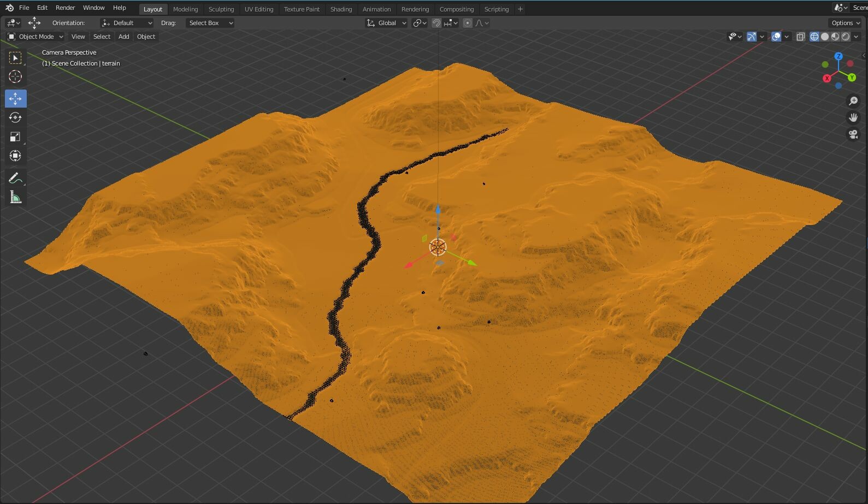Click the Select Box tool icon
Viewport: 868px width, 504px height.
pos(15,58)
